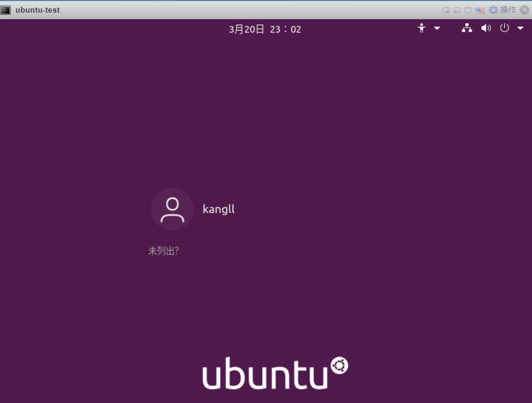Click the volume speaker icon
This screenshot has height=403, width=532.
click(x=486, y=28)
